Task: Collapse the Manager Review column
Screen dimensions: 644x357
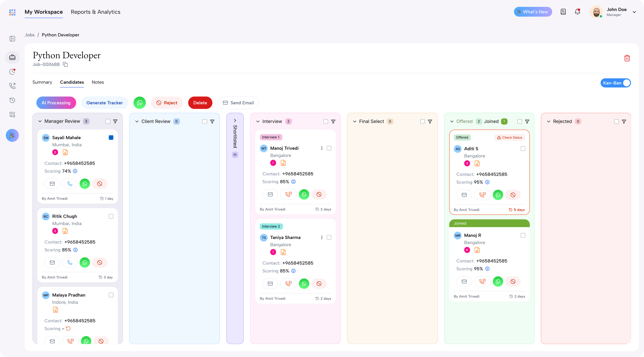Action: click(x=40, y=121)
